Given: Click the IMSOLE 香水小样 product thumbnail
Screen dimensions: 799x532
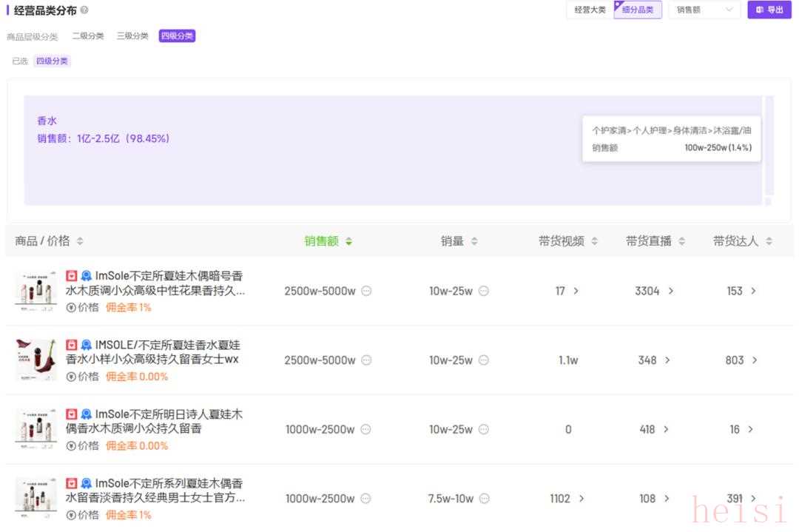Looking at the screenshot, I should tap(36, 360).
